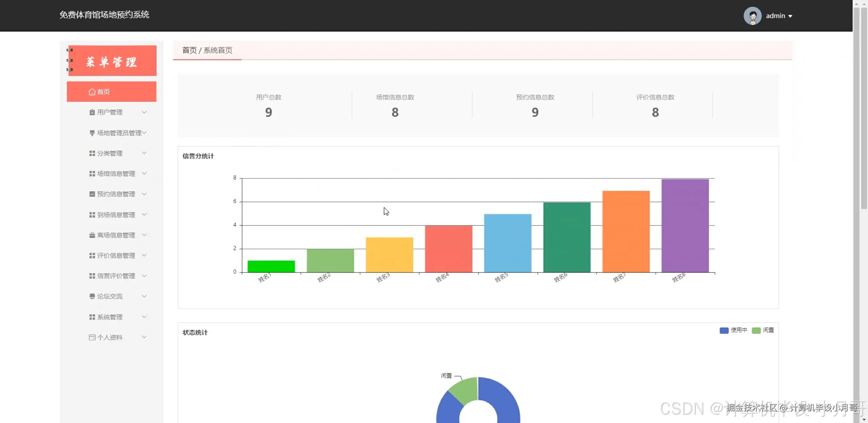Viewport: 868px width, 423px height.
Task: Click 免费体育馆场地预约系统 title
Action: pyautogui.click(x=104, y=15)
